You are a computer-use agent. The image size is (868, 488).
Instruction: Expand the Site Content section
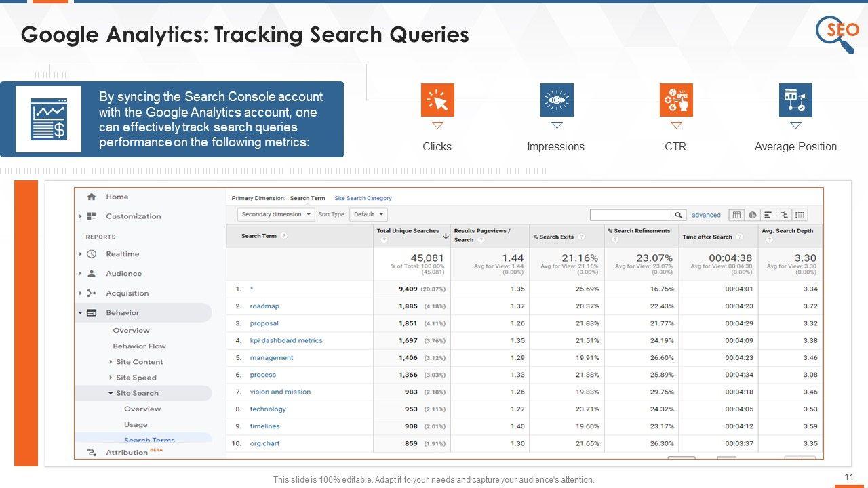pos(111,362)
